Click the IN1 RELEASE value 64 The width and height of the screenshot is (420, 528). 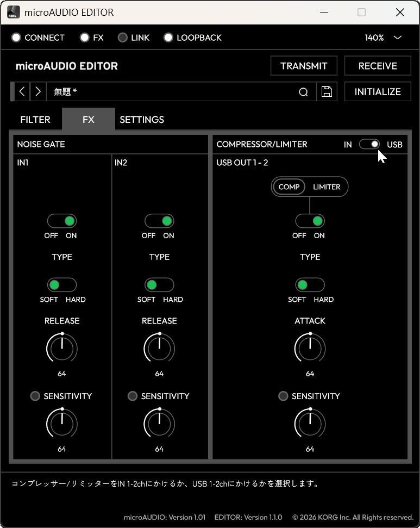(x=62, y=374)
